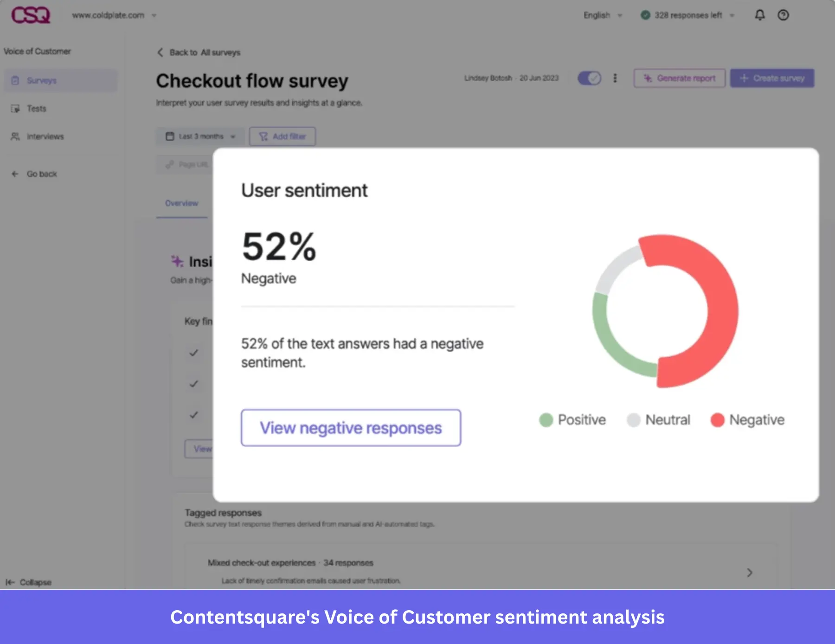Open the Last 3 months date dropdown
The image size is (835, 644).
click(x=200, y=136)
